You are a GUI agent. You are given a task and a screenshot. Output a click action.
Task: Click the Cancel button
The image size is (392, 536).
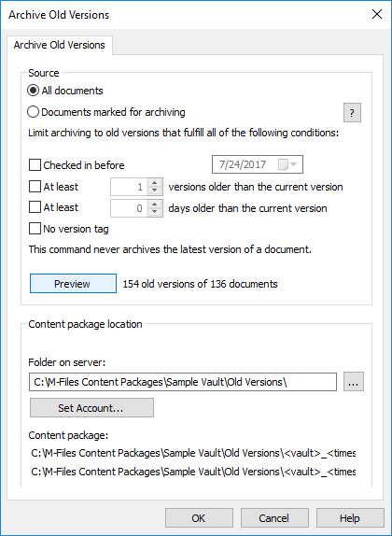(274, 518)
